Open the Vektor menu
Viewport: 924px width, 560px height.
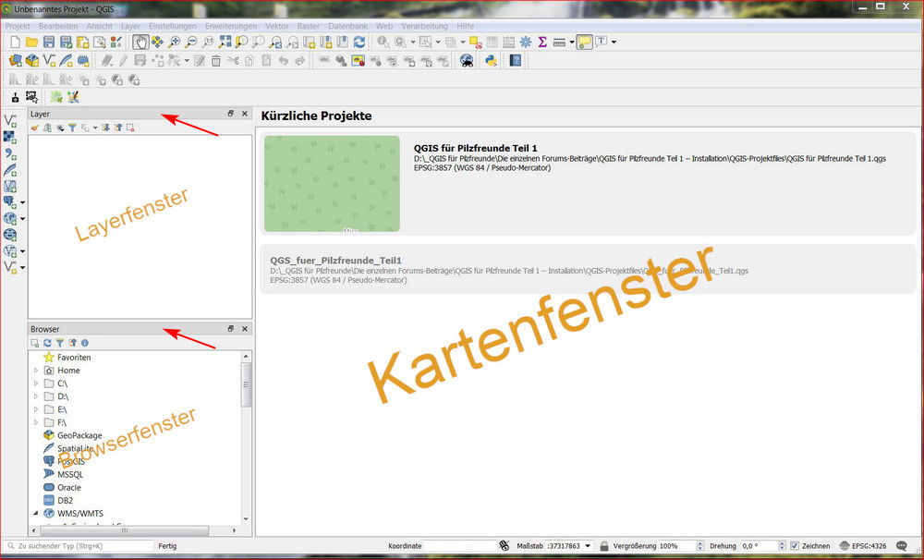click(x=276, y=27)
